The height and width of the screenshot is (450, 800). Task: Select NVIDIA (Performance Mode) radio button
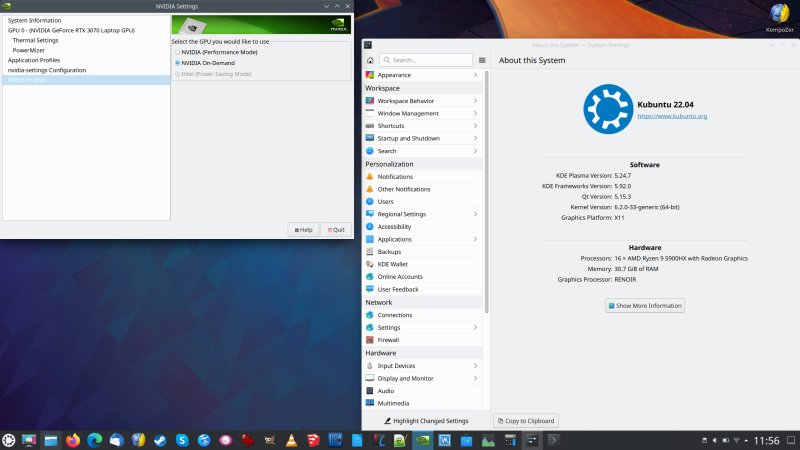tap(178, 51)
